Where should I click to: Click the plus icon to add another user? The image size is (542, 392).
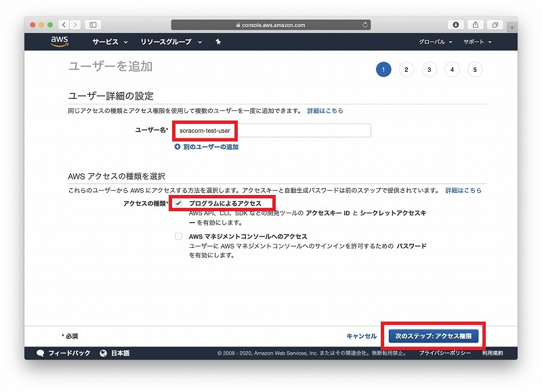click(178, 147)
